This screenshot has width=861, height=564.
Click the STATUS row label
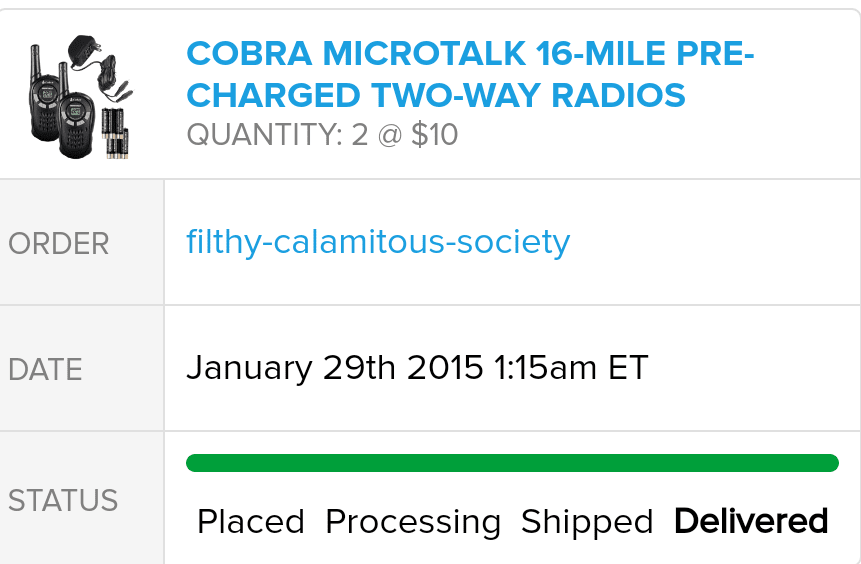[x=63, y=500]
